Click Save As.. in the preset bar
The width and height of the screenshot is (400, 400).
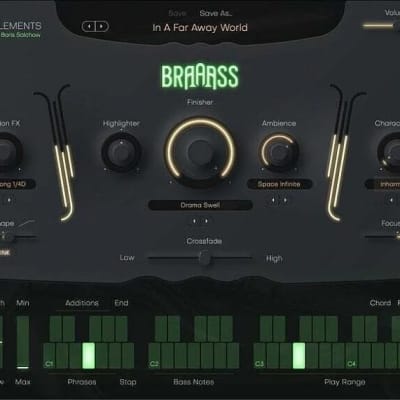pyautogui.click(x=216, y=13)
